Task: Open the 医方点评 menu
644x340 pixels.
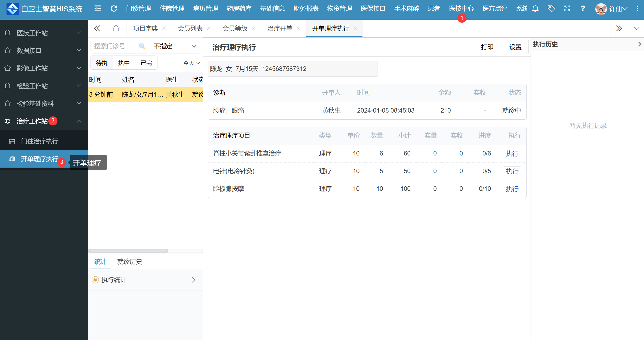Action: pyautogui.click(x=495, y=9)
